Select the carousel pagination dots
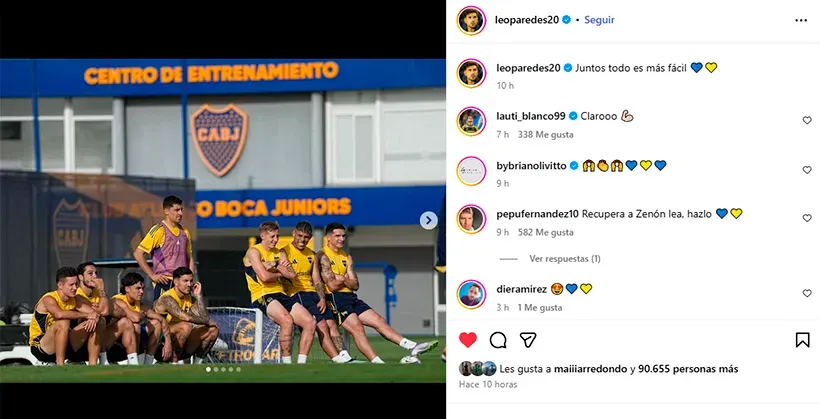The height and width of the screenshot is (419, 820). [223, 369]
